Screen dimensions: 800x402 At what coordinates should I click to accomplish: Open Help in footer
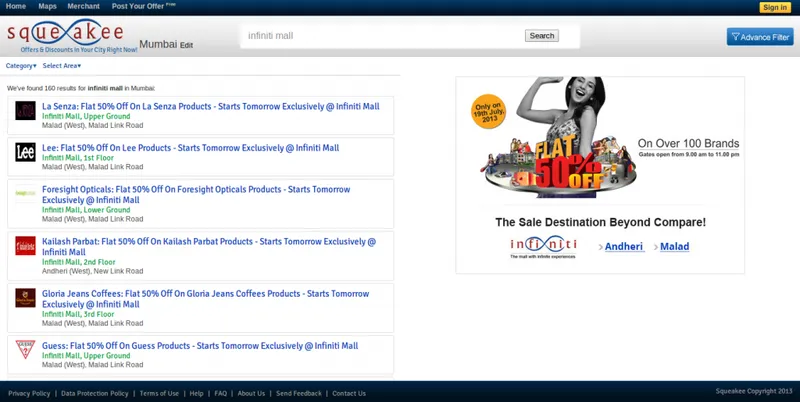tap(196, 393)
